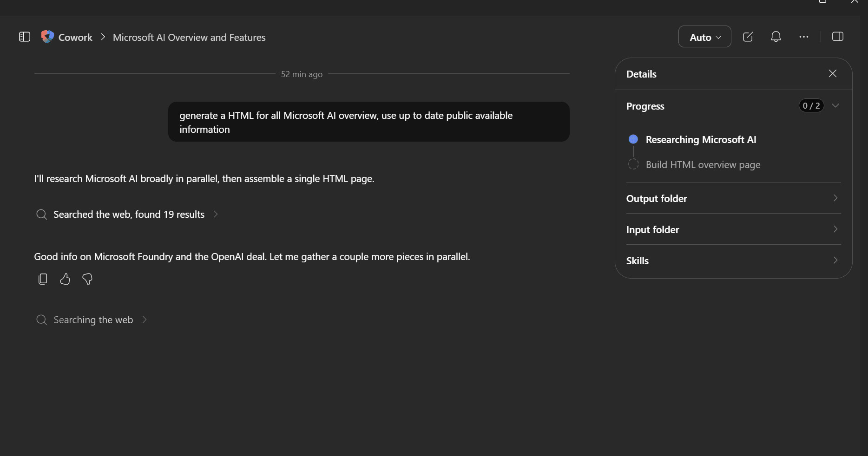Expand the Skills section
This screenshot has width=868, height=456.
coord(733,261)
